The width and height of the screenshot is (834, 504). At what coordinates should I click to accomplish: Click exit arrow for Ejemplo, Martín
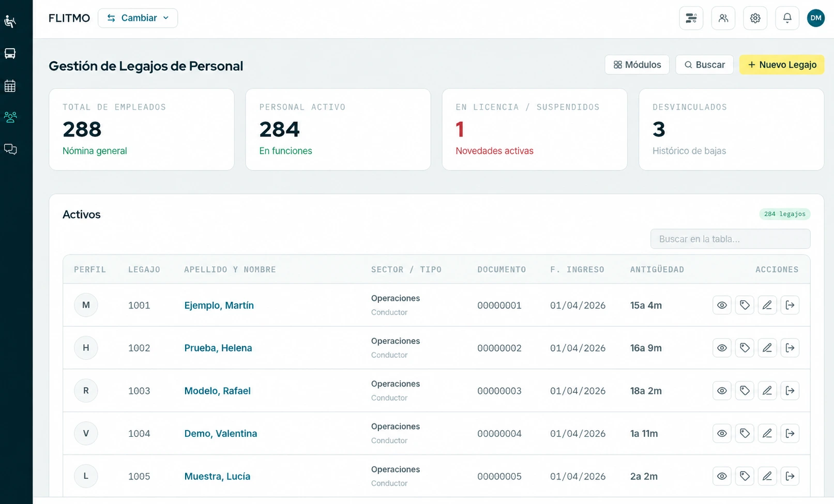pyautogui.click(x=790, y=305)
